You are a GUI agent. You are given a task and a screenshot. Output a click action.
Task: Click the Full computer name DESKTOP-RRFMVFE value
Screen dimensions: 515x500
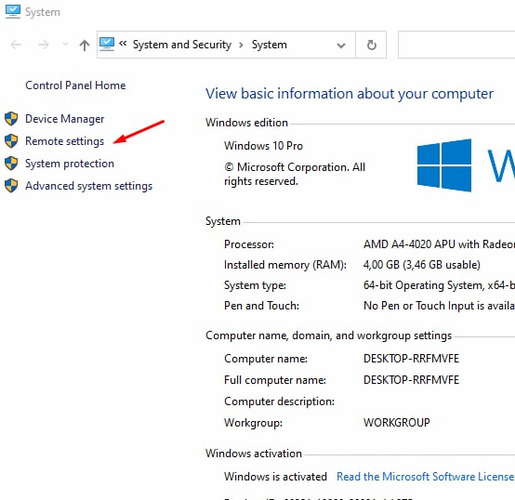pyautogui.click(x=411, y=380)
